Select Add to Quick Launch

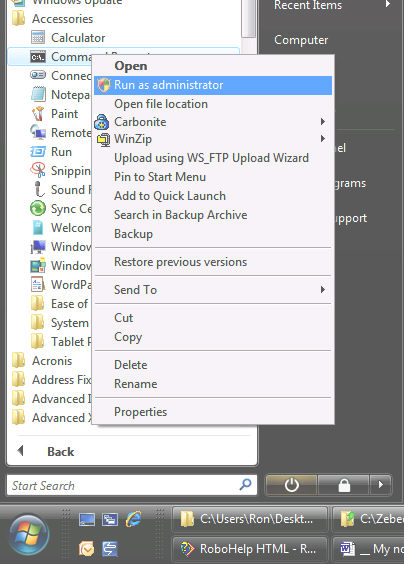pos(213,196)
